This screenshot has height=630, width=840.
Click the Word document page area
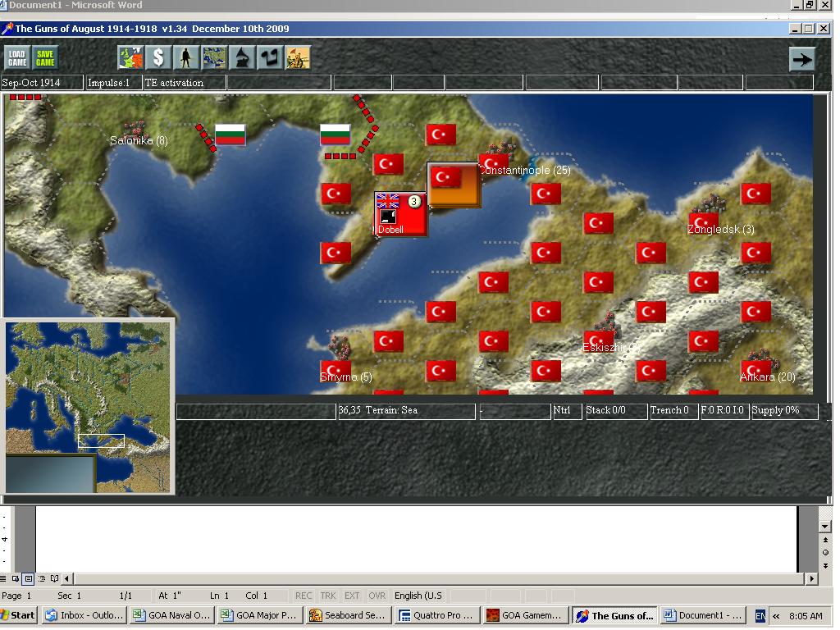click(x=416, y=538)
